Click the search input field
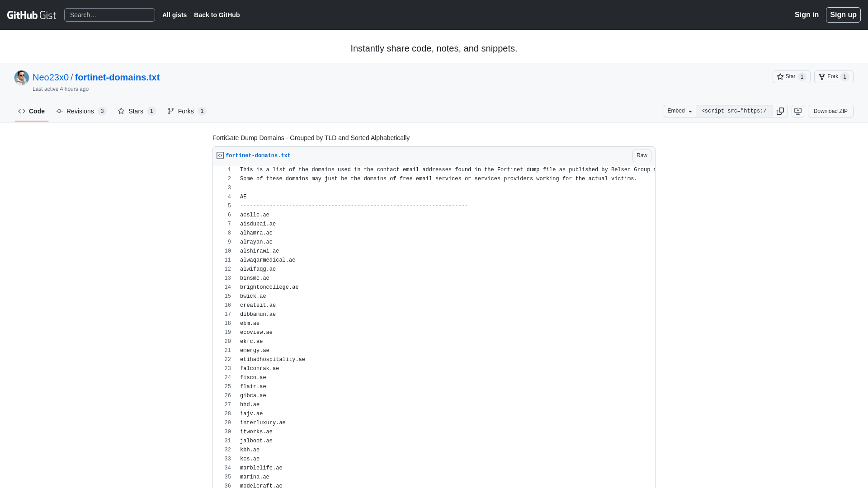868x488 pixels. [x=110, y=15]
